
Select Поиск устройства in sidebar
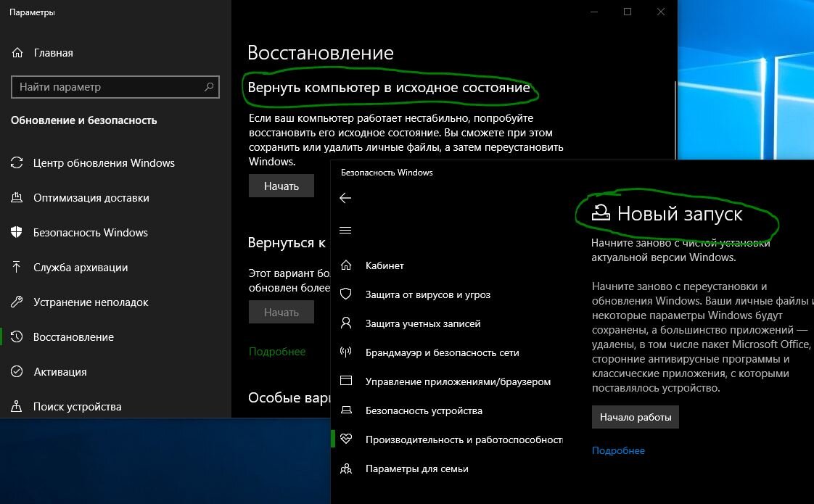(x=79, y=407)
